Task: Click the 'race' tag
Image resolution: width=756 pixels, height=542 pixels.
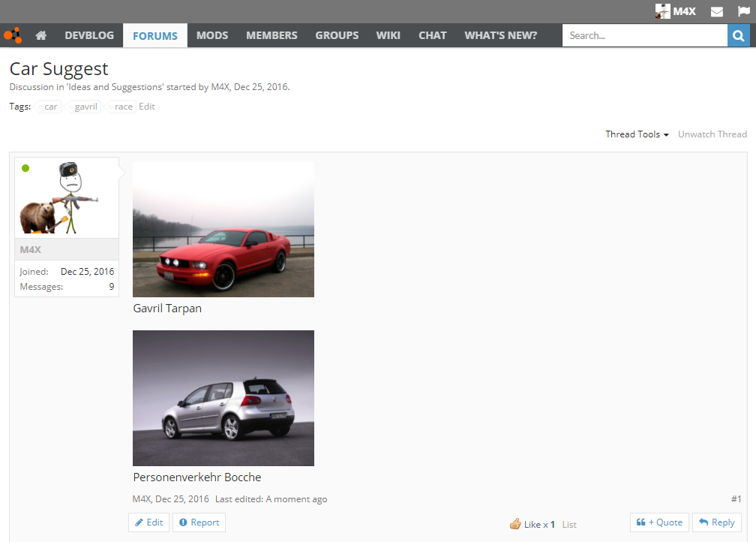Action: [121, 107]
